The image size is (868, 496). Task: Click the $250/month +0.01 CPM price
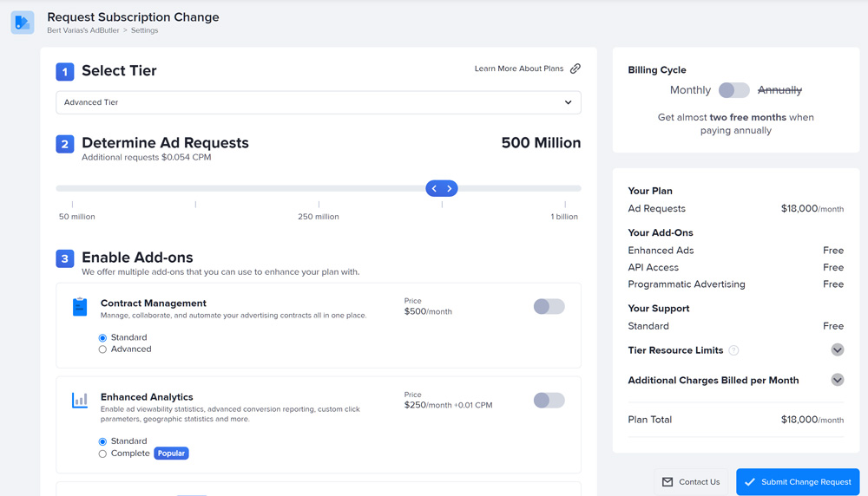tap(449, 405)
